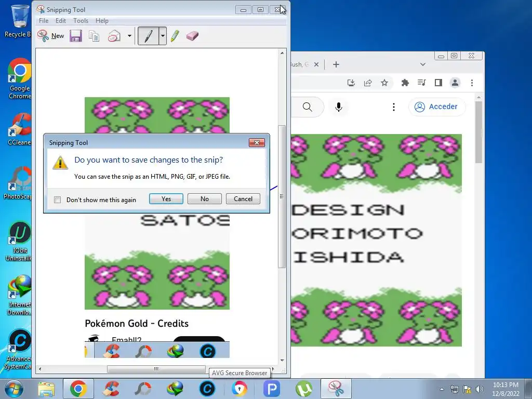This screenshot has height=399, width=532.
Task: Open Internet Download Manager on taskbar
Action: [x=175, y=389]
